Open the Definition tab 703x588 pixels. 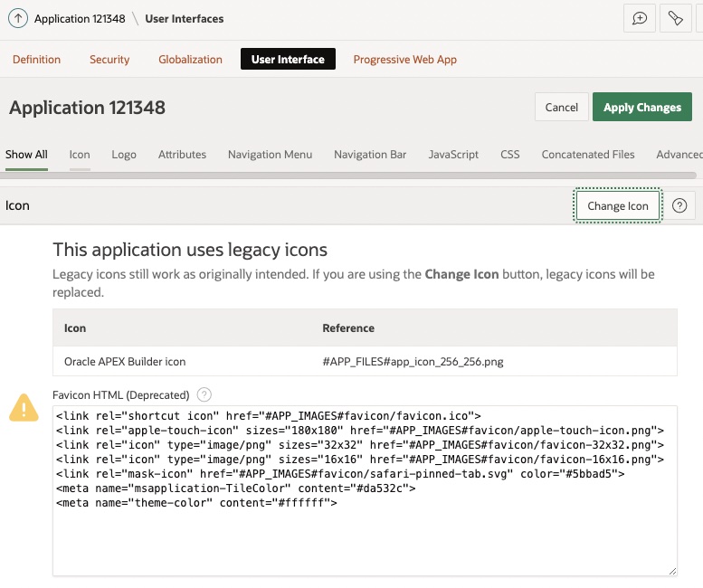36,60
